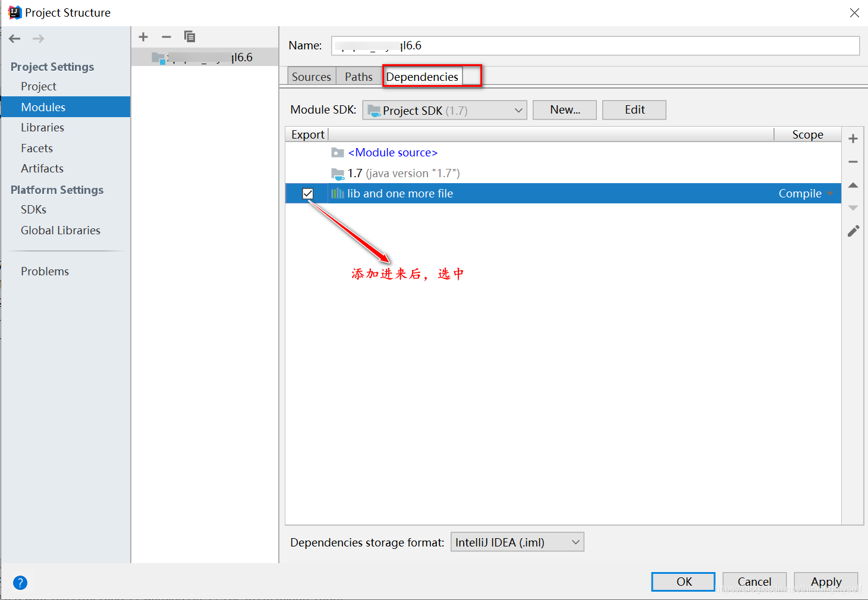Viewport: 868px width, 600px height.
Task: Move dependency down with the down arrow
Action: [x=853, y=208]
